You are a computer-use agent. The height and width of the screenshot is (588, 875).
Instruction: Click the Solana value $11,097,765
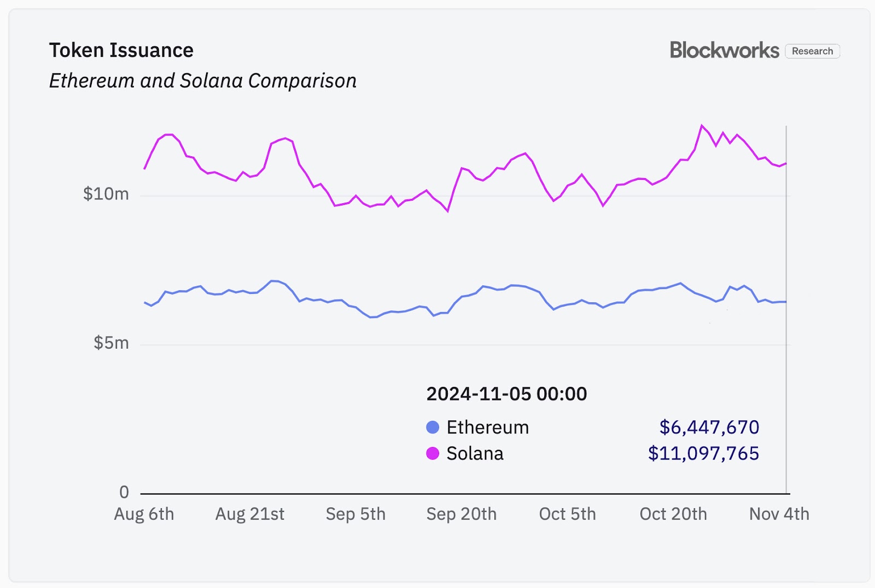tap(703, 454)
